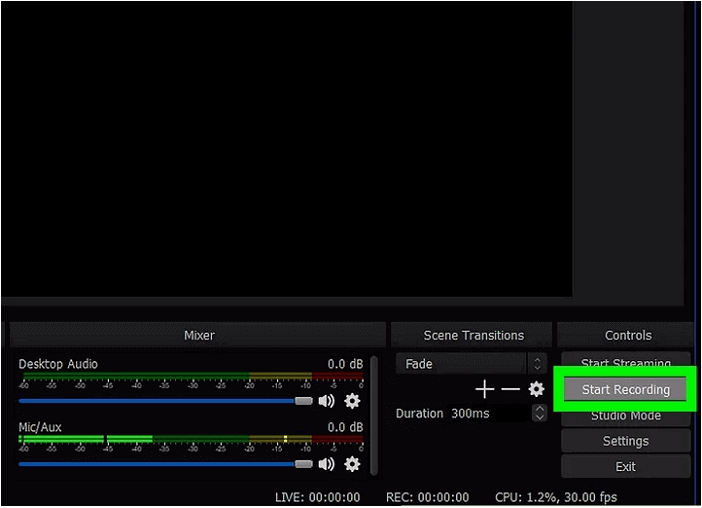Remove scene transition with minus icon
The height and width of the screenshot is (508, 702).
pyautogui.click(x=510, y=389)
